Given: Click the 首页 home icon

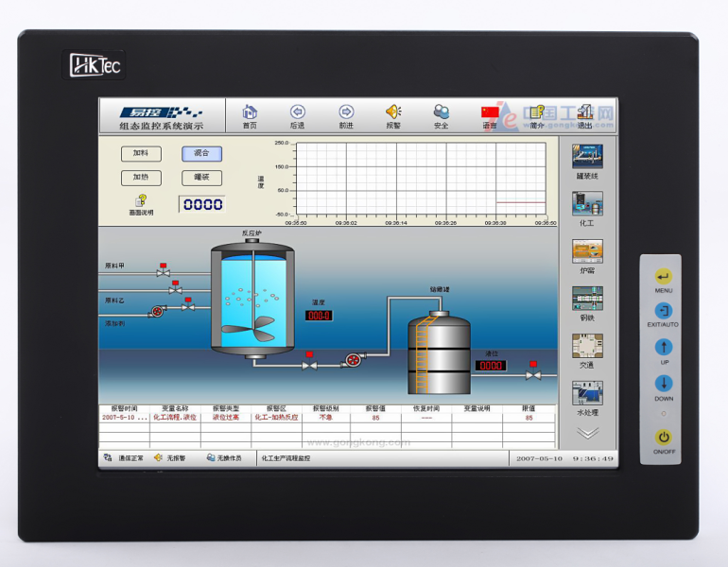Looking at the screenshot, I should point(250,112).
